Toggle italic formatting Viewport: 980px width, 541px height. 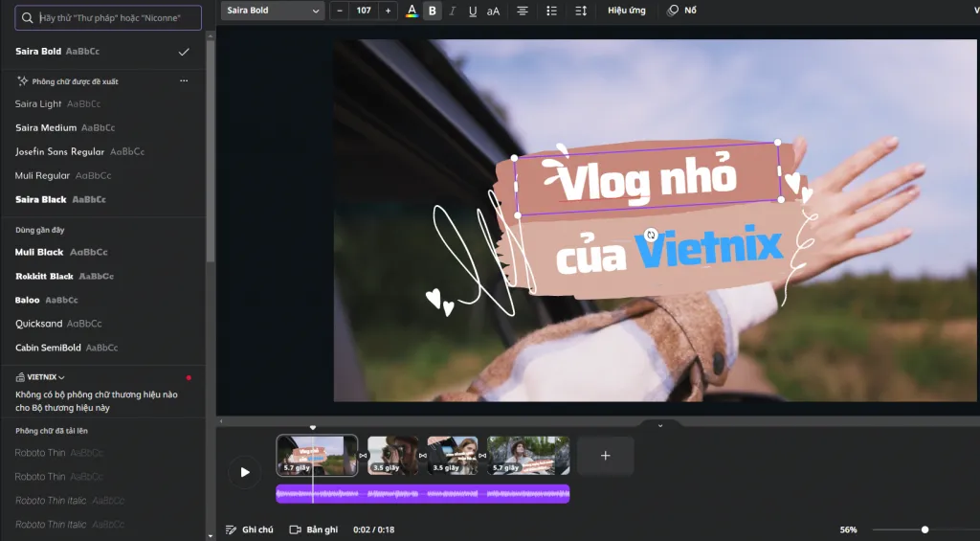[453, 11]
